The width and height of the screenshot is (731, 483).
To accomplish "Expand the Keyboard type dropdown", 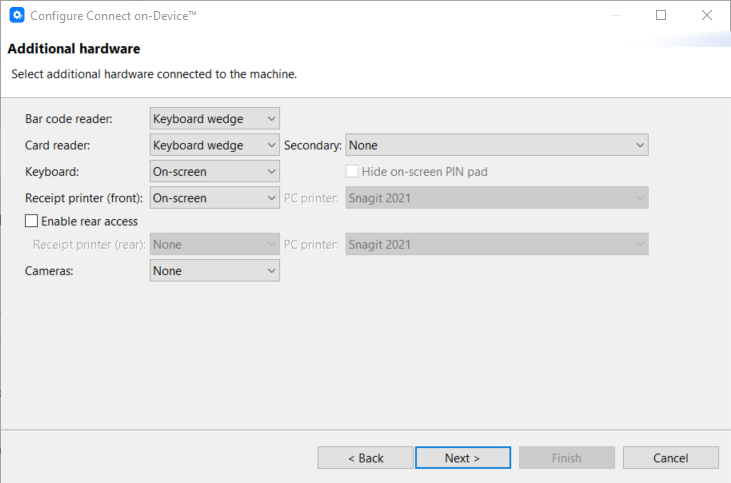I will (214, 172).
